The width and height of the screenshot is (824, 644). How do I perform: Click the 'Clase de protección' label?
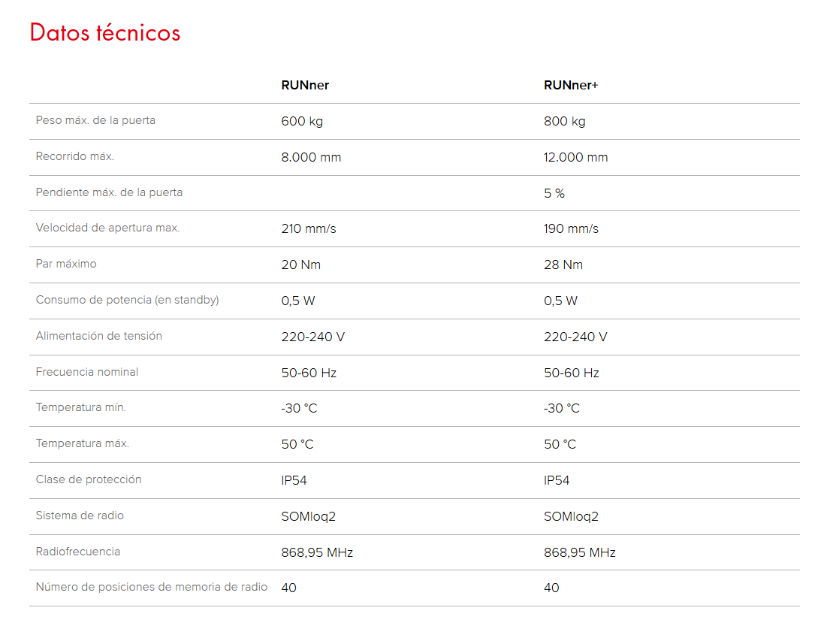click(x=89, y=479)
